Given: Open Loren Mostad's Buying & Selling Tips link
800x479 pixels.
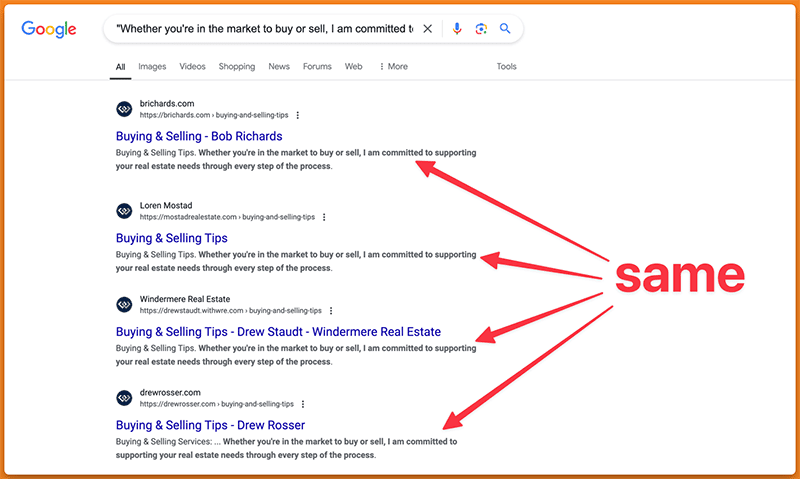Looking at the screenshot, I should 171,238.
